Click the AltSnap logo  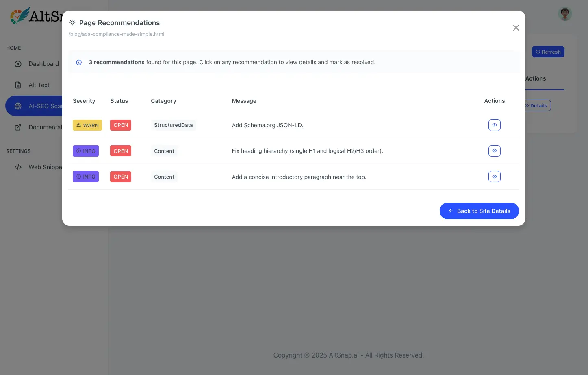click(x=37, y=15)
